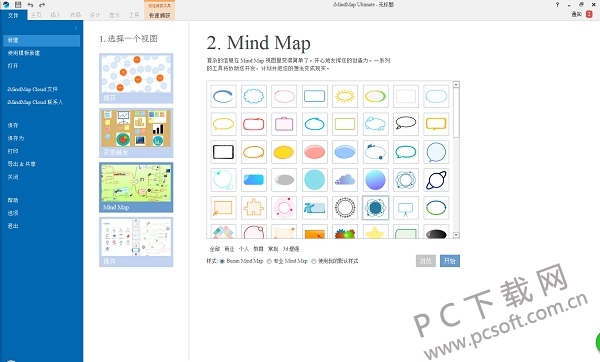
Task: Select the blue cloud-outline central idea
Action: tap(254, 96)
